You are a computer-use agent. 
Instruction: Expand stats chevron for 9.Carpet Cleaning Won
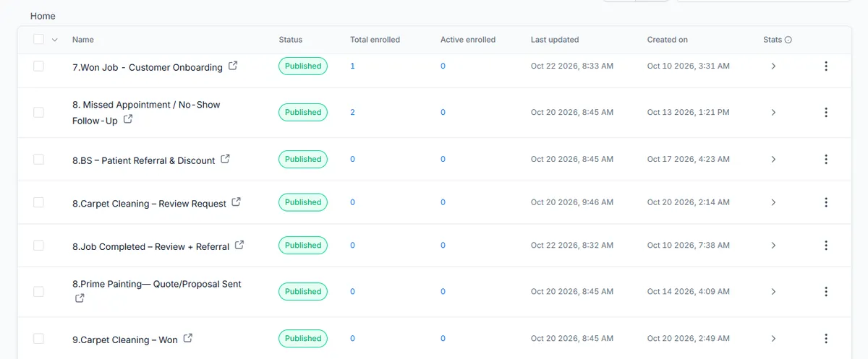click(773, 338)
